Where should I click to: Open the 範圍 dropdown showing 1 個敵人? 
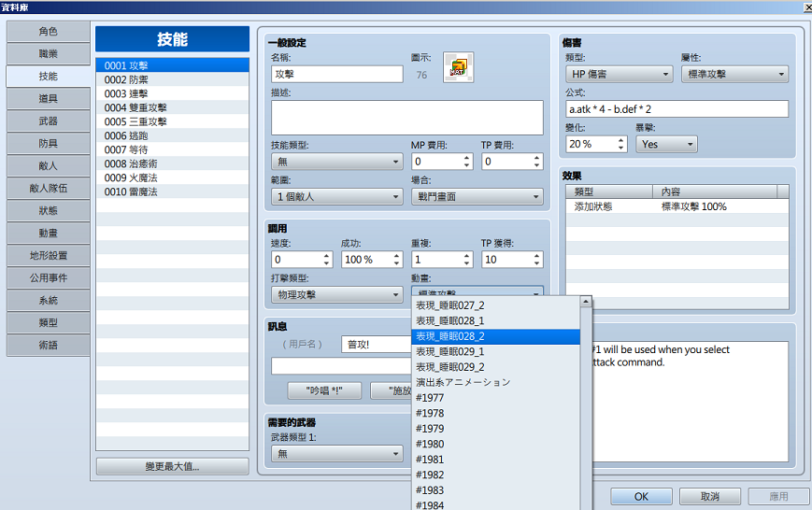coord(337,197)
